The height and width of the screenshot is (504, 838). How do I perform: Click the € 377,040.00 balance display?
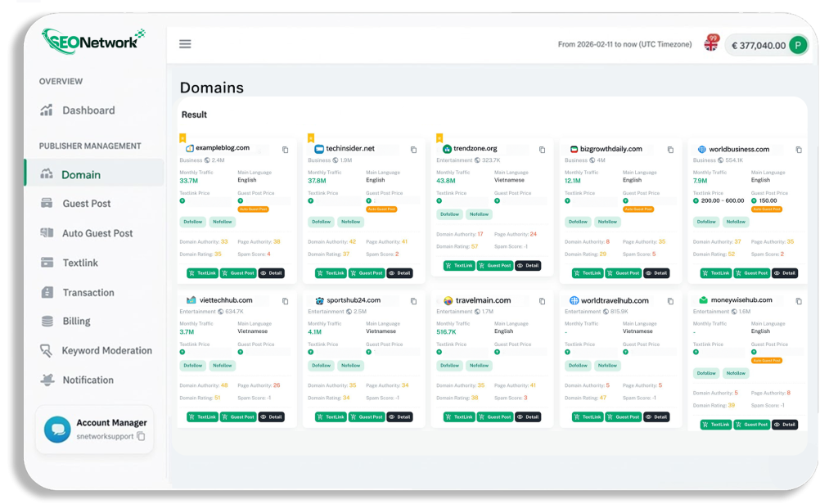point(757,46)
